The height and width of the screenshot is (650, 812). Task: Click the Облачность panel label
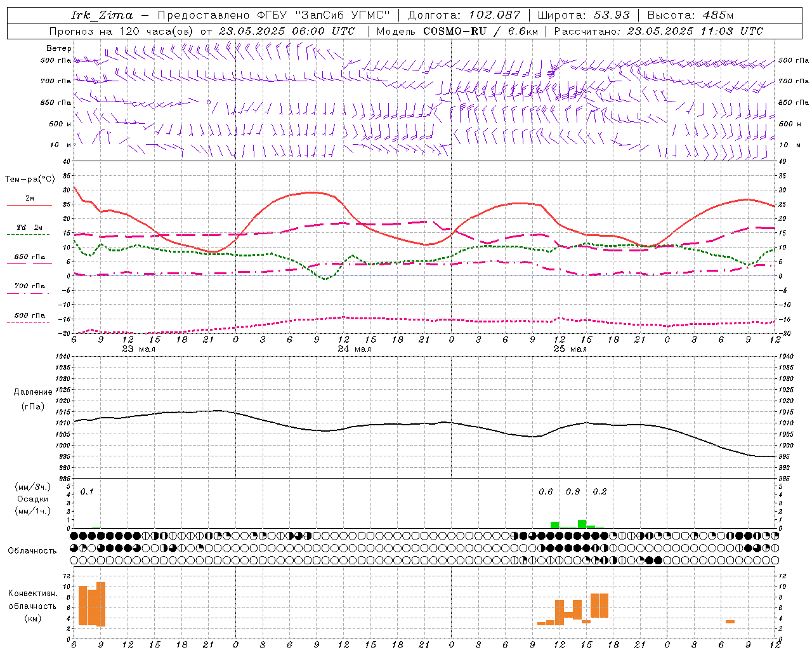(32, 551)
